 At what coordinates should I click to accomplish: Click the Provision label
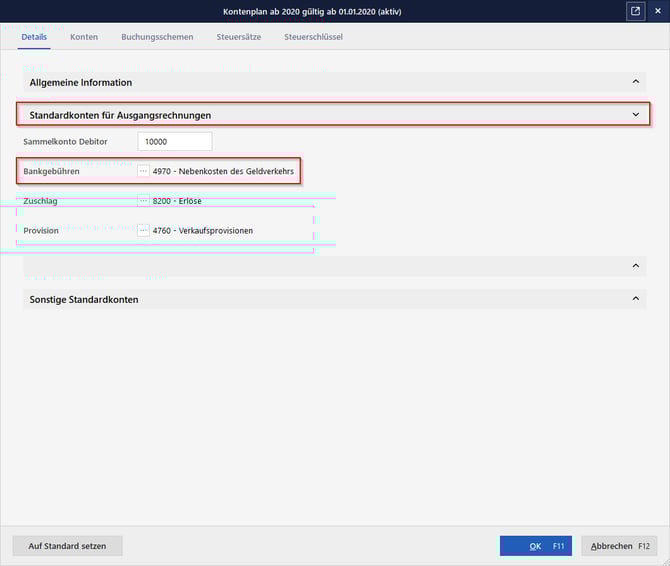[x=41, y=231]
